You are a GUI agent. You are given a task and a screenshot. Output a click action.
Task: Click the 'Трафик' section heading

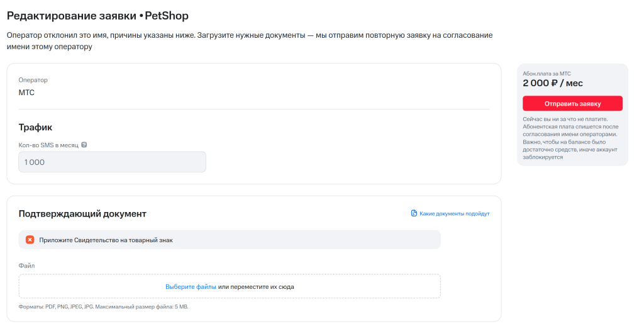[35, 127]
